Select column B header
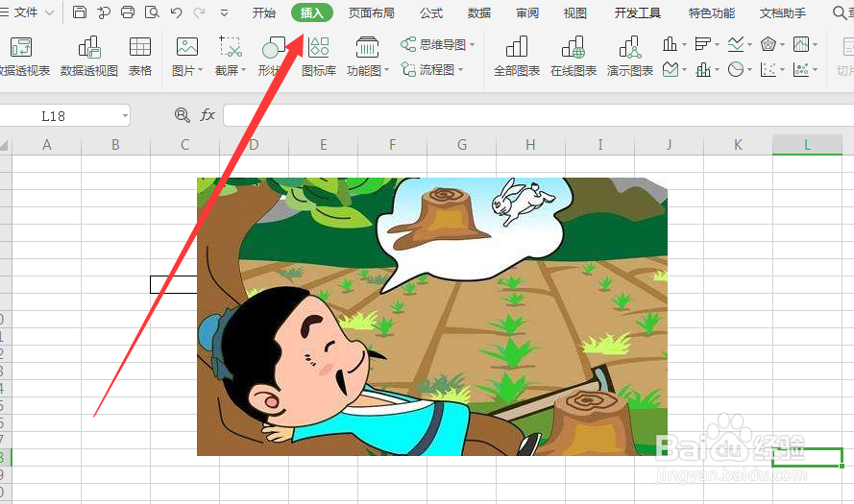The height and width of the screenshot is (504, 854). tap(115, 145)
